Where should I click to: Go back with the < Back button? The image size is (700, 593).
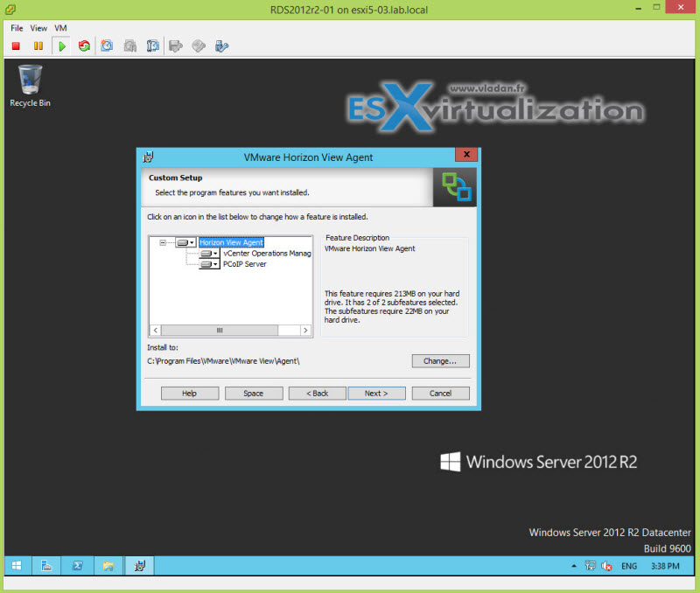(x=318, y=393)
